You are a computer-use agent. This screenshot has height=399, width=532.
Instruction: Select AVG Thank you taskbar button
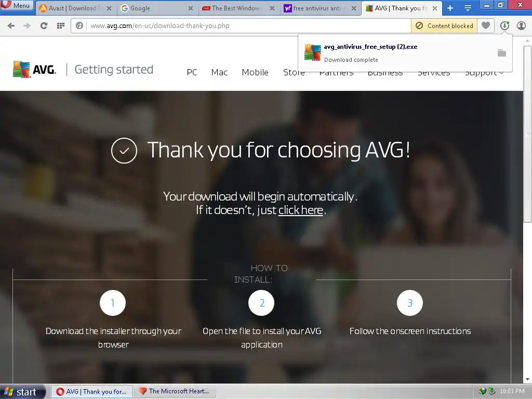tap(91, 392)
